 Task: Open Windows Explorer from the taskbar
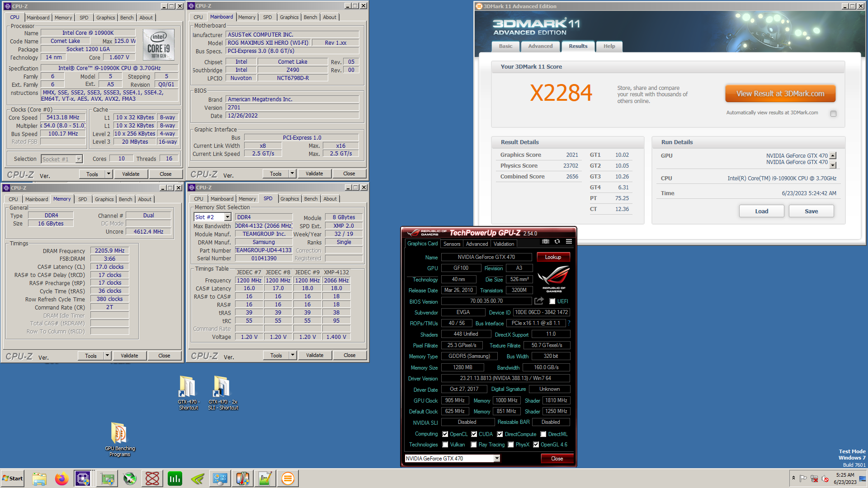pos(39,479)
